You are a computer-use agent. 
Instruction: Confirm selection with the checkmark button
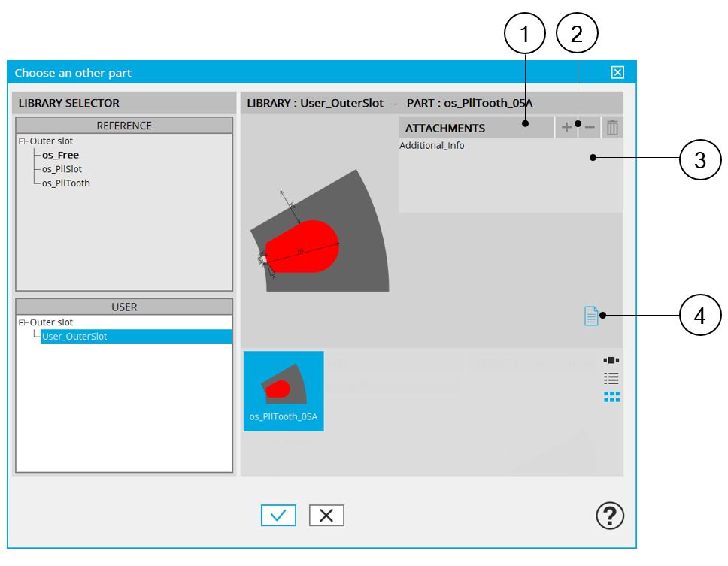278,515
